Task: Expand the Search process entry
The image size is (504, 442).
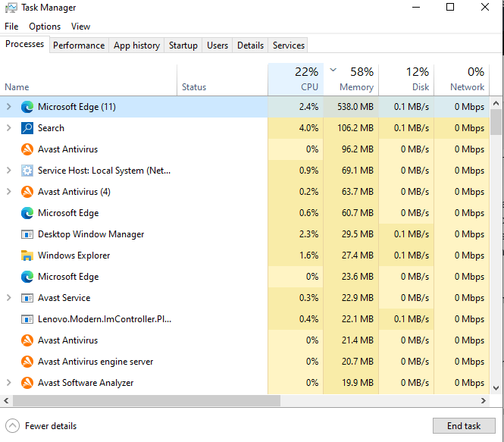Action: [x=9, y=128]
